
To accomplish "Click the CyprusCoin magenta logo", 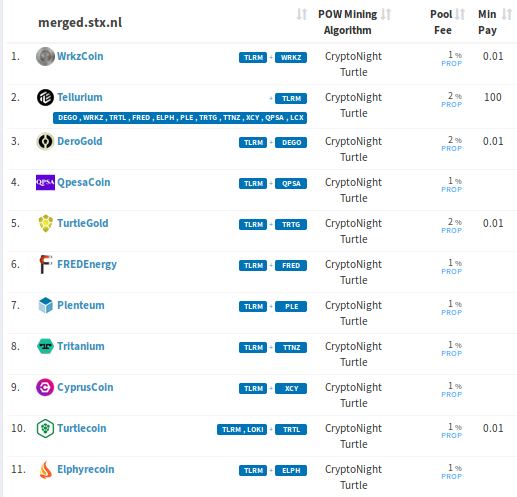I will coord(45,387).
